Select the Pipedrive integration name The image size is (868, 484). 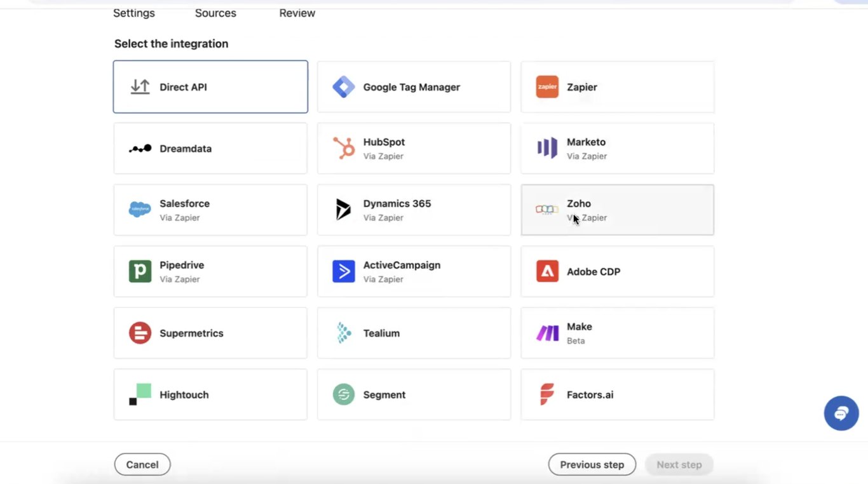tap(182, 266)
